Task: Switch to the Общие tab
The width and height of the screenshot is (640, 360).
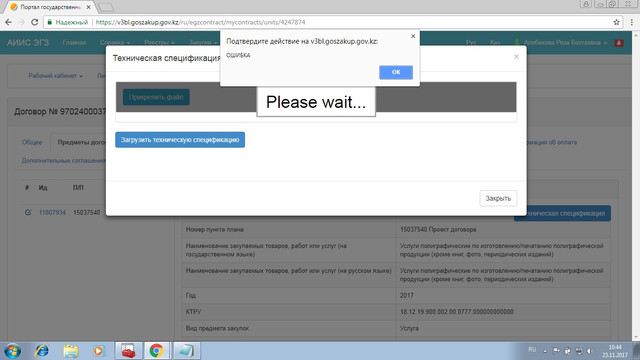Action: (x=32, y=142)
